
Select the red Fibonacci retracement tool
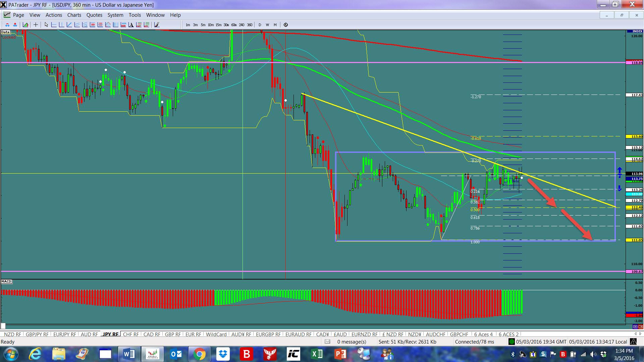coord(92,25)
